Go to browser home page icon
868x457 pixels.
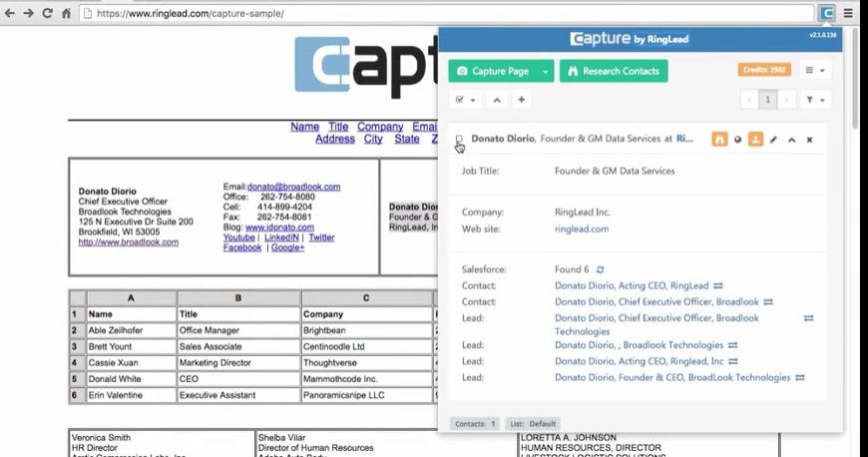[x=66, y=13]
